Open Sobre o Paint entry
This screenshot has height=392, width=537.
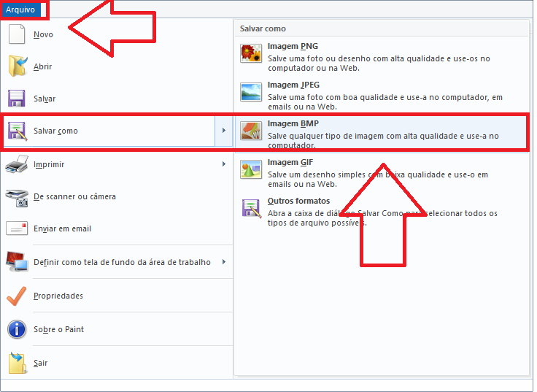pos(117,329)
